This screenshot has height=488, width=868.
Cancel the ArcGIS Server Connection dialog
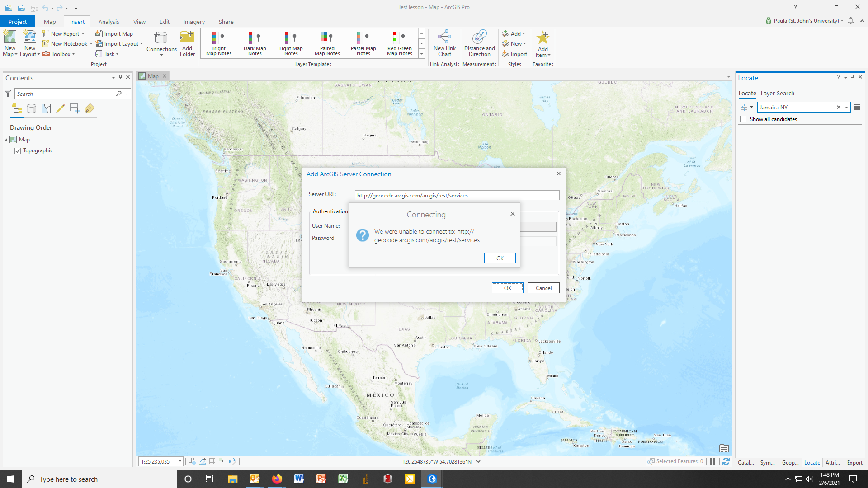543,288
